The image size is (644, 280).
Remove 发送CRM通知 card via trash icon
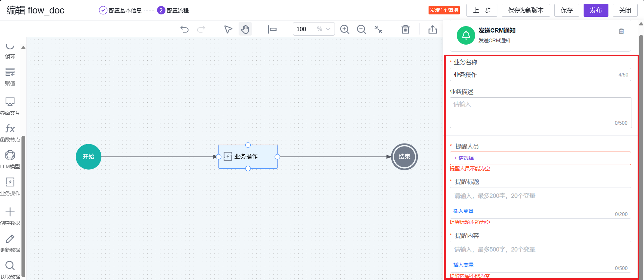621,31
